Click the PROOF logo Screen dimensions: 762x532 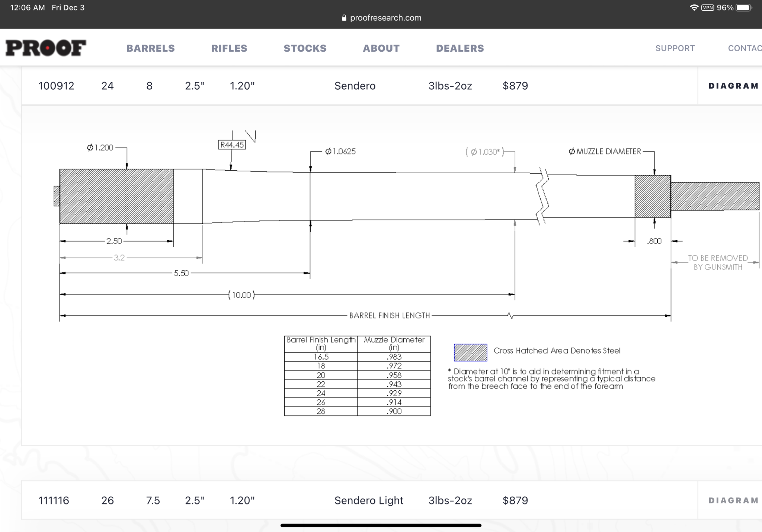pyautogui.click(x=46, y=48)
